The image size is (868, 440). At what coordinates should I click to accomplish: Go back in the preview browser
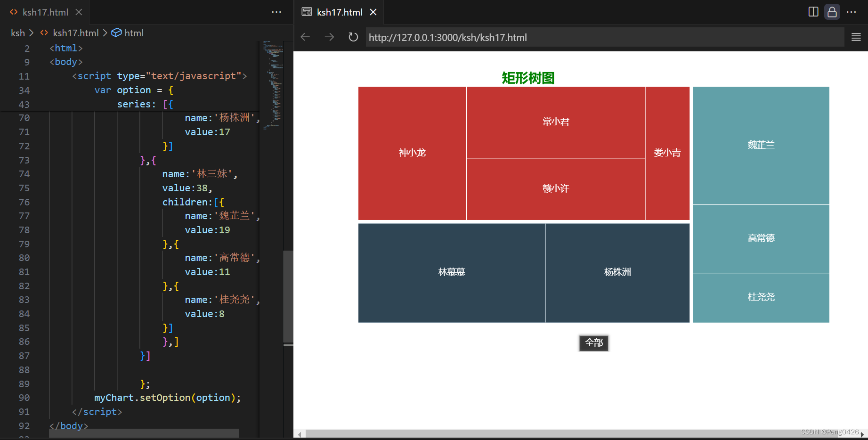[x=305, y=37]
